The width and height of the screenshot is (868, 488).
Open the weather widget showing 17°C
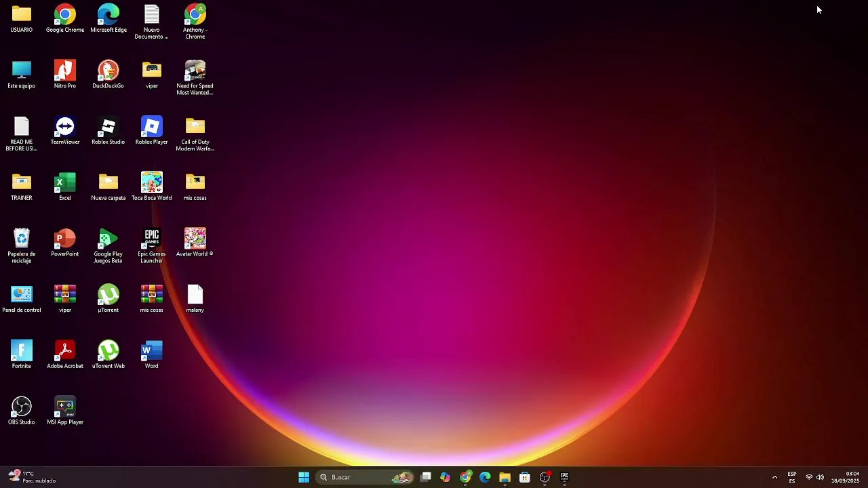tap(32, 477)
